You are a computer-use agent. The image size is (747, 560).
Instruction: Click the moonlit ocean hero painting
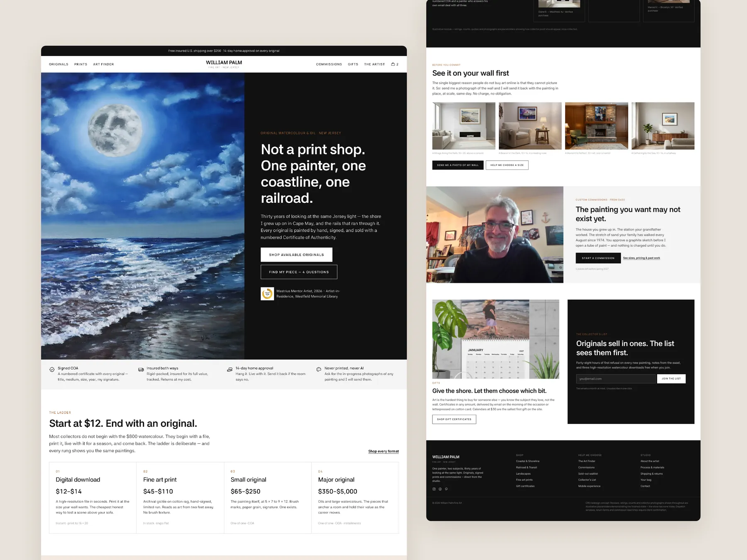coord(143,216)
